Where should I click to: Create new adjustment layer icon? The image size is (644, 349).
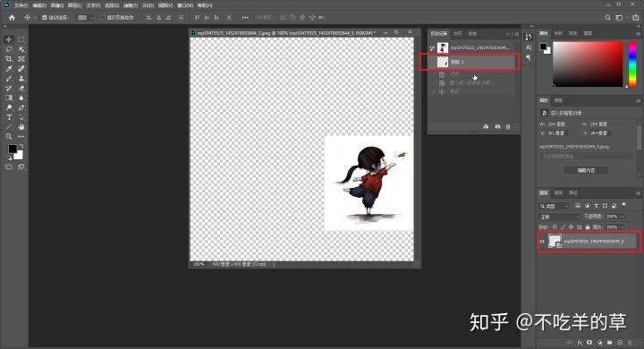[x=599, y=343]
